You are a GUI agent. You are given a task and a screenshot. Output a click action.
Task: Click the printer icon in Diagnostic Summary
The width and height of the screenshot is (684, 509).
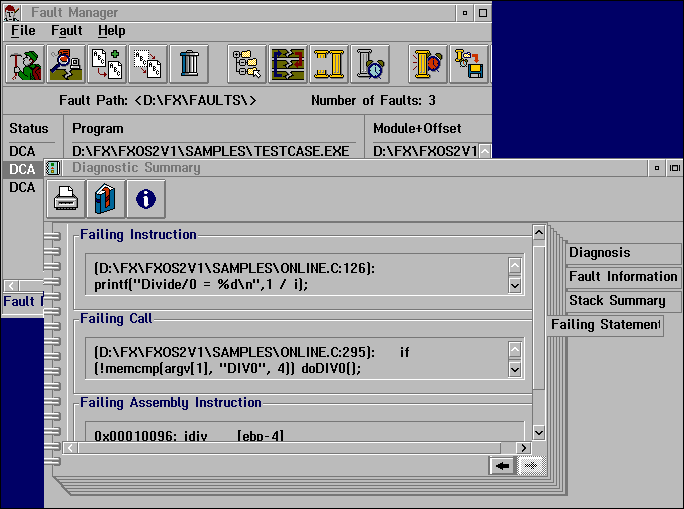(65, 198)
